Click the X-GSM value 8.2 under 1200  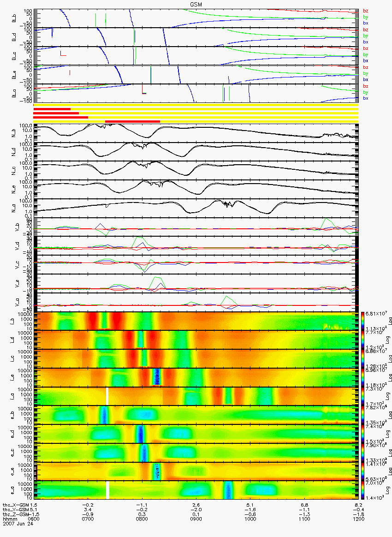pyautogui.click(x=358, y=505)
